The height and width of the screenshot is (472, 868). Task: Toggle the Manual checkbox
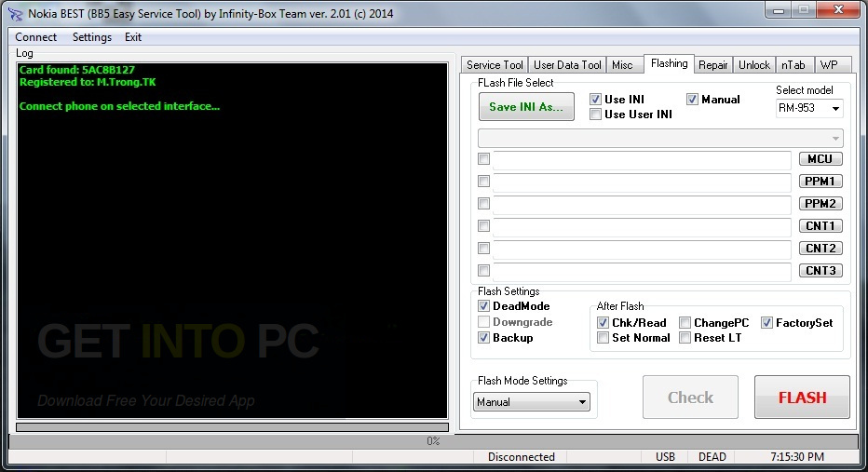[x=692, y=100]
